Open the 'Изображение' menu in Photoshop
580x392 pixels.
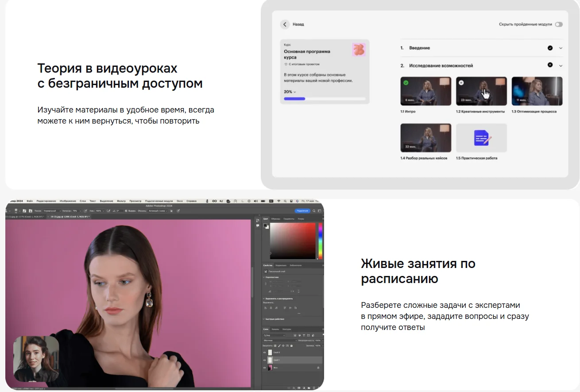[68, 201]
